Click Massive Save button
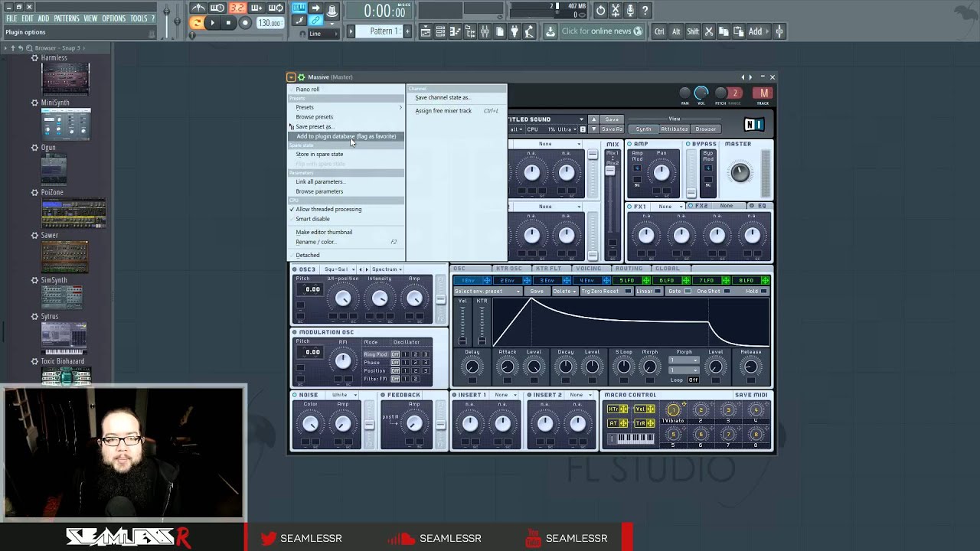Image resolution: width=980 pixels, height=551 pixels. pos(612,119)
